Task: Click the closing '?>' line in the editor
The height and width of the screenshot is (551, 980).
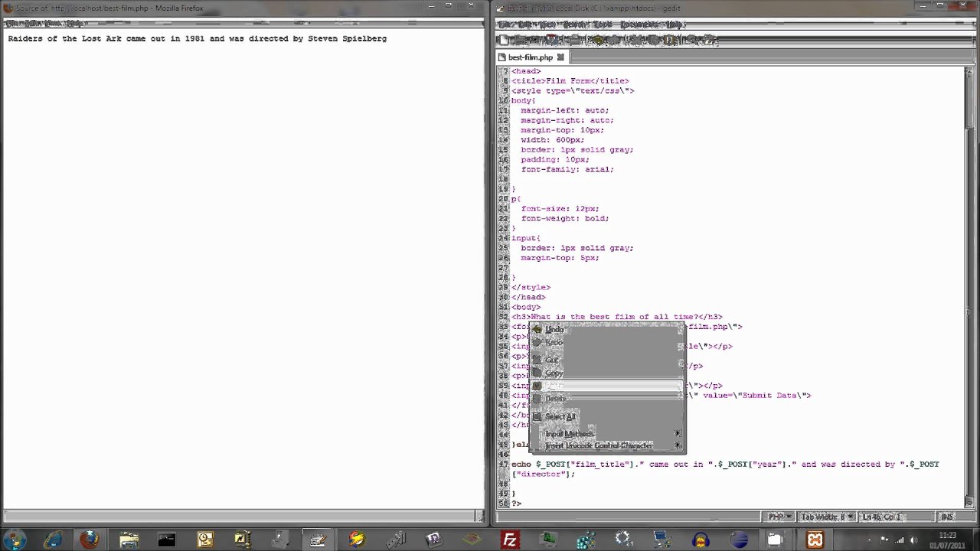Action: 516,503
